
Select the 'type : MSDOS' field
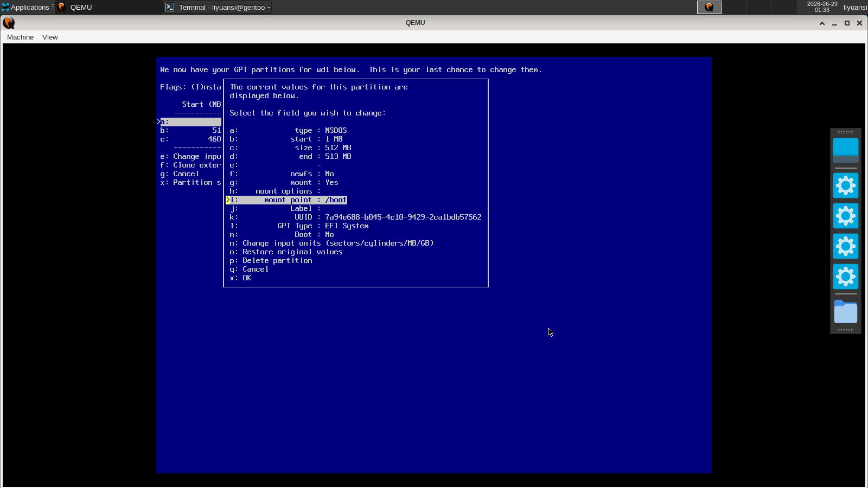288,131
